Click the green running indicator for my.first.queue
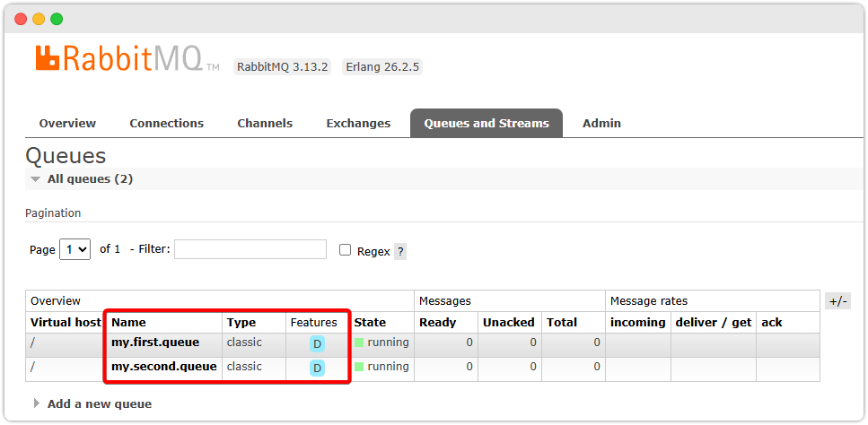This screenshot has height=425, width=868. click(x=359, y=343)
